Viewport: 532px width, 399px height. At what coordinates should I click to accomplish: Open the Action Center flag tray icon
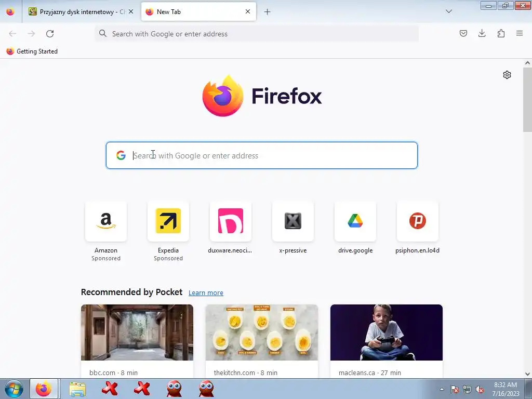[x=455, y=389]
